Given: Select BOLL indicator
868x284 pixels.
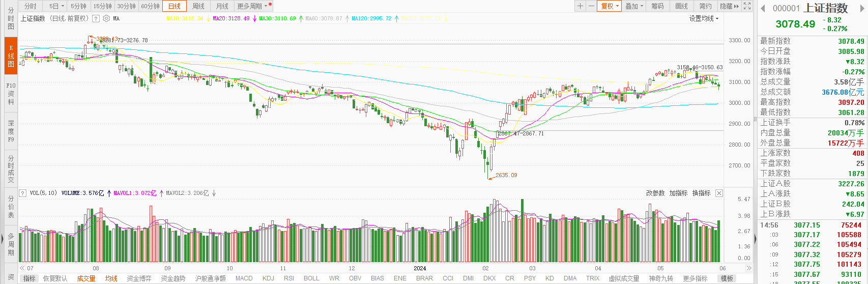Looking at the screenshot, I should [311, 278].
